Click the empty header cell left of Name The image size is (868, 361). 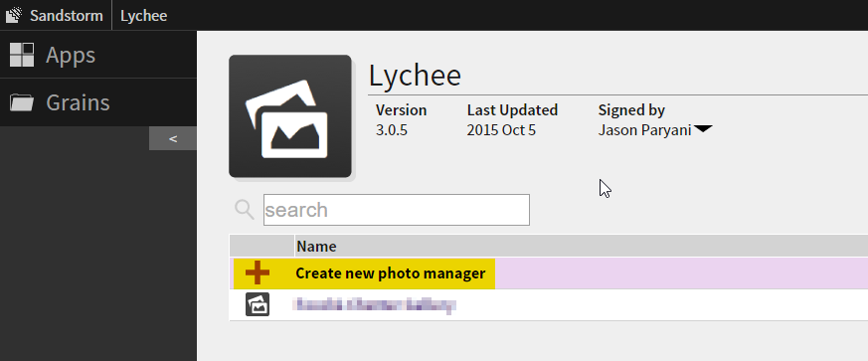coord(261,246)
